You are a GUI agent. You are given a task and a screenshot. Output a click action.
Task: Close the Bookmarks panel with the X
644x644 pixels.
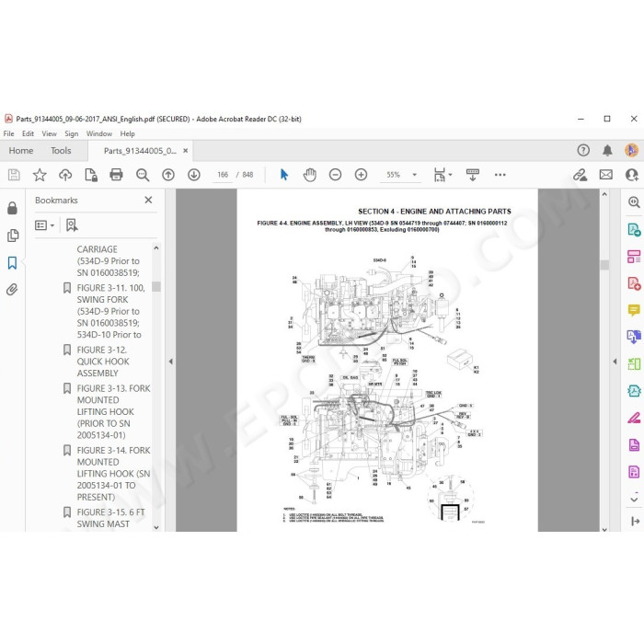coord(149,200)
